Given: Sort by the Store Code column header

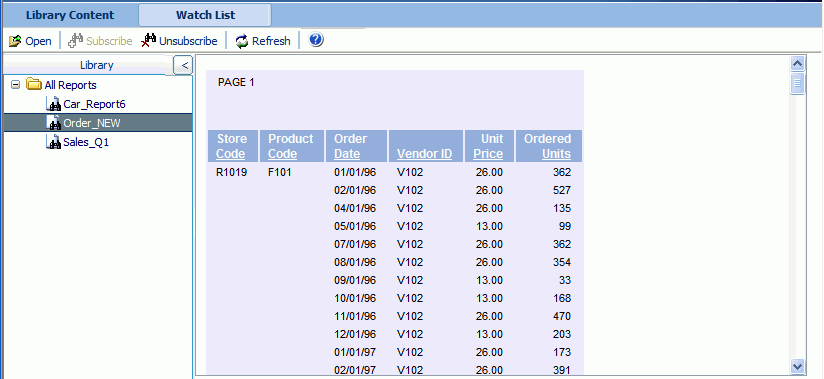Looking at the screenshot, I should (x=231, y=146).
